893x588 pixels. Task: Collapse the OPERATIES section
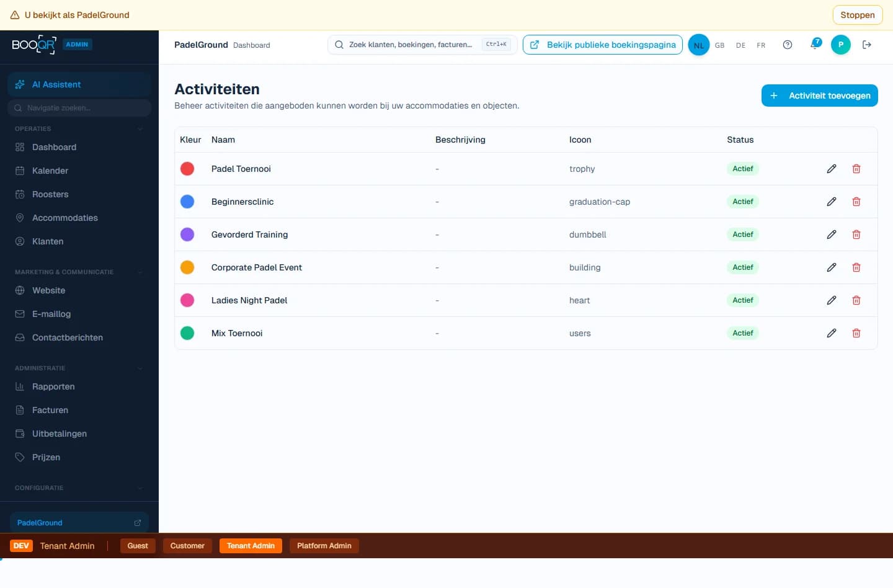tap(141, 129)
